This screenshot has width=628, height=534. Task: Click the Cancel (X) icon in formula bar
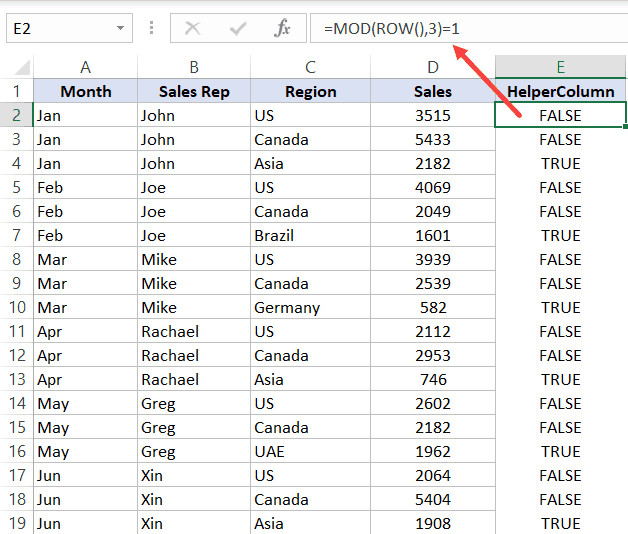click(x=192, y=29)
